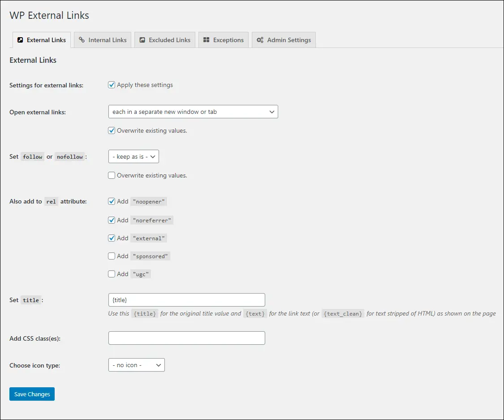Uncheck Add "noopener" option
Screen dimensions: 504x420
[x=112, y=201]
